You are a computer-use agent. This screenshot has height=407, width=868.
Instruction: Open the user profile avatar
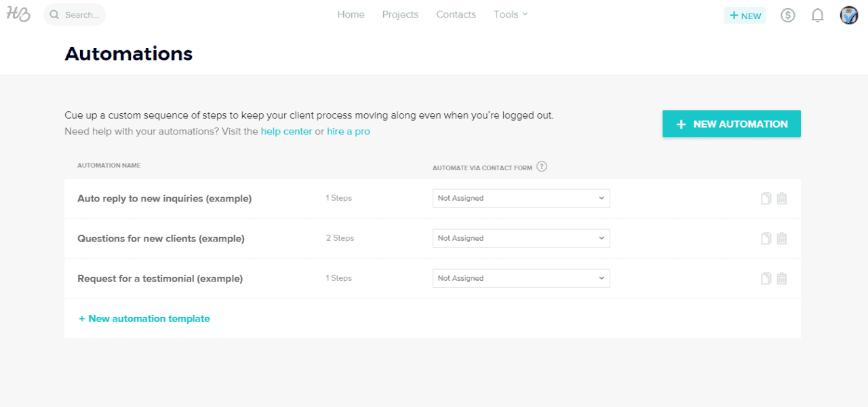click(849, 15)
